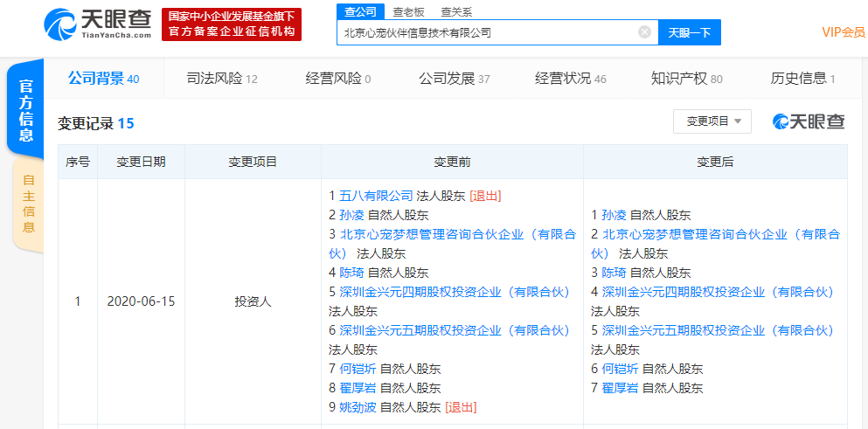This screenshot has height=429, width=868.
Task: Open the 公司发展 tab
Action: [x=454, y=79]
